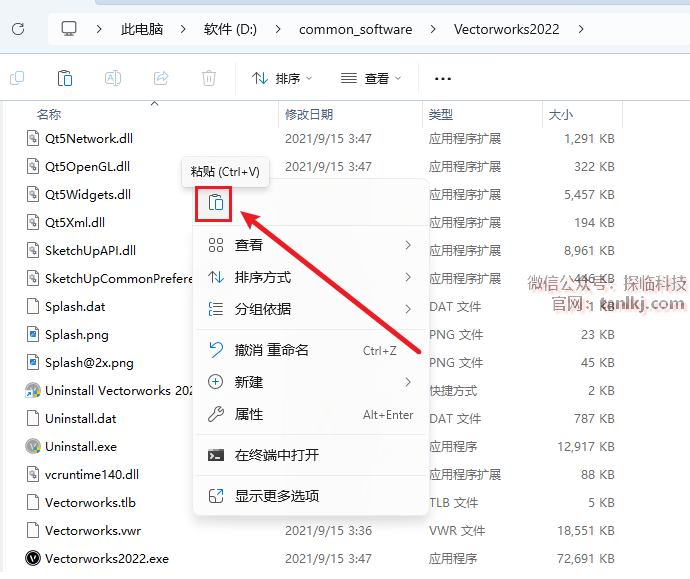The width and height of the screenshot is (690, 579).
Task: Open 分组依据 submenu in context menu
Action: 311,309
